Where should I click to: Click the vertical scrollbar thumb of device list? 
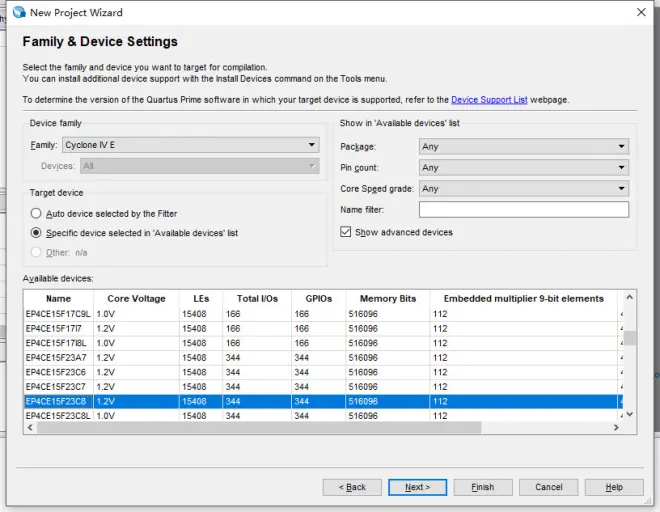pyautogui.click(x=630, y=338)
